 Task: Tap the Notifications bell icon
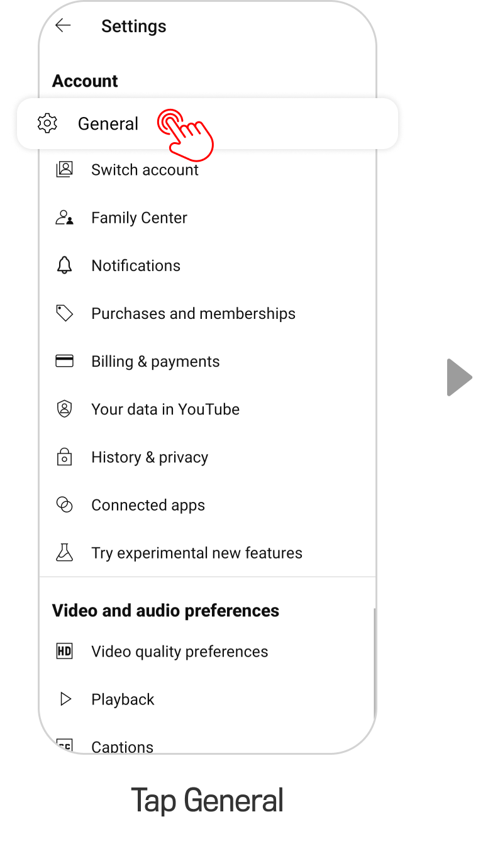point(65,265)
